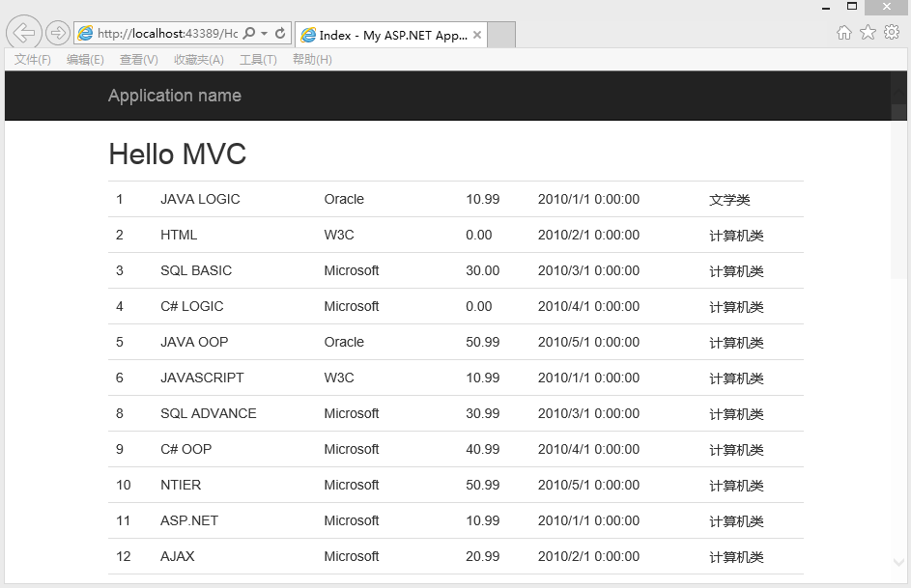Select the HTML title cell
Screen dimensions: 911x588
(x=179, y=235)
